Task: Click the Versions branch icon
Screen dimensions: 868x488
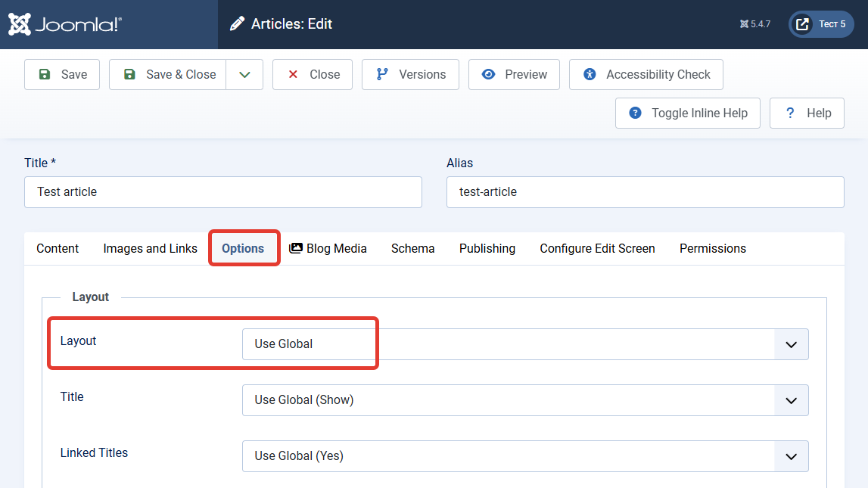Action: click(382, 74)
